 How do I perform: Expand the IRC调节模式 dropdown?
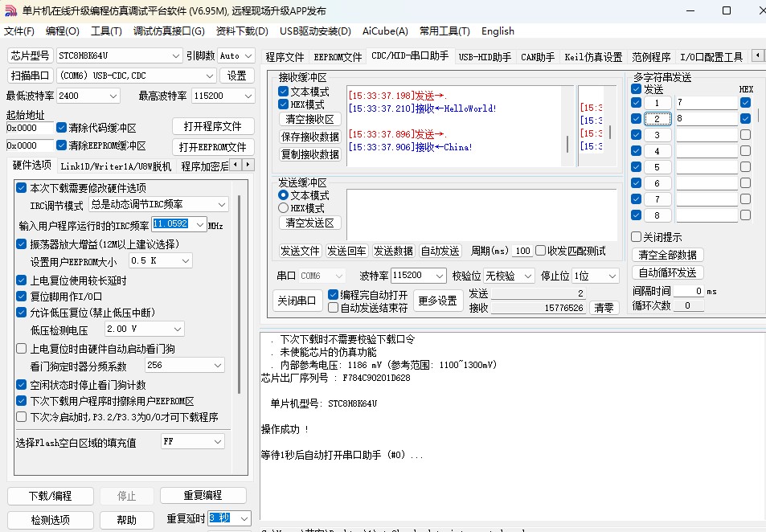pyautogui.click(x=222, y=204)
